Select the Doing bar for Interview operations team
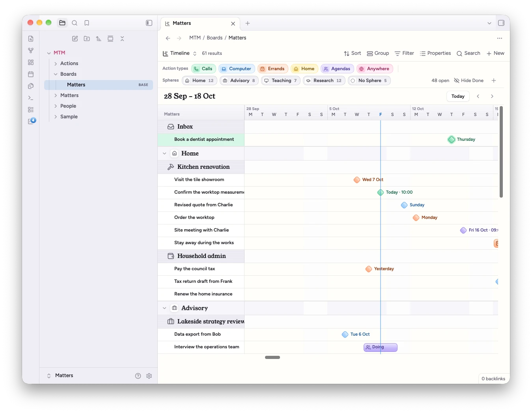 [x=380, y=347]
